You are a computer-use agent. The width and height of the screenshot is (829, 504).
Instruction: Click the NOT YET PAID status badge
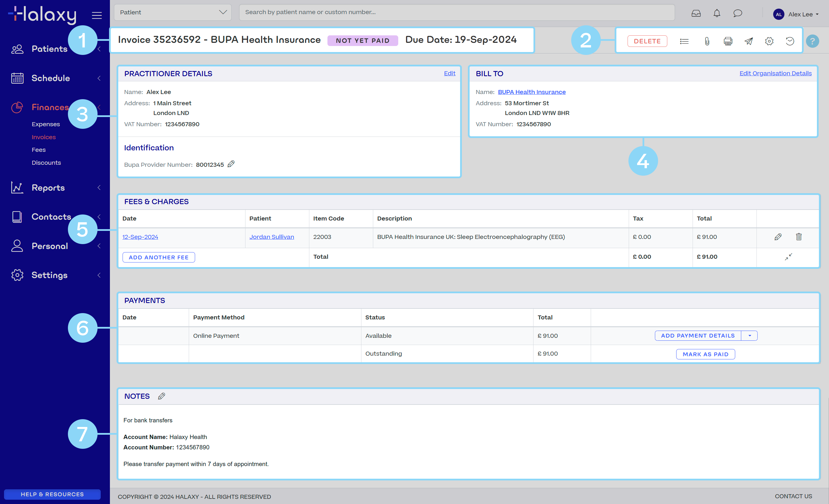point(362,41)
